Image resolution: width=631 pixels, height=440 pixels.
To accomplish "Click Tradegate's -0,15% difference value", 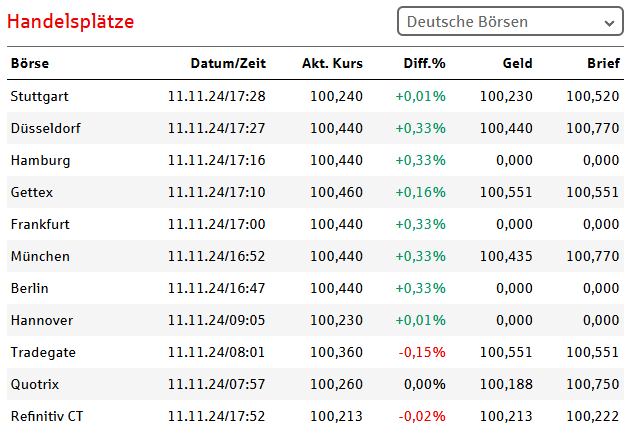I will point(422,352).
